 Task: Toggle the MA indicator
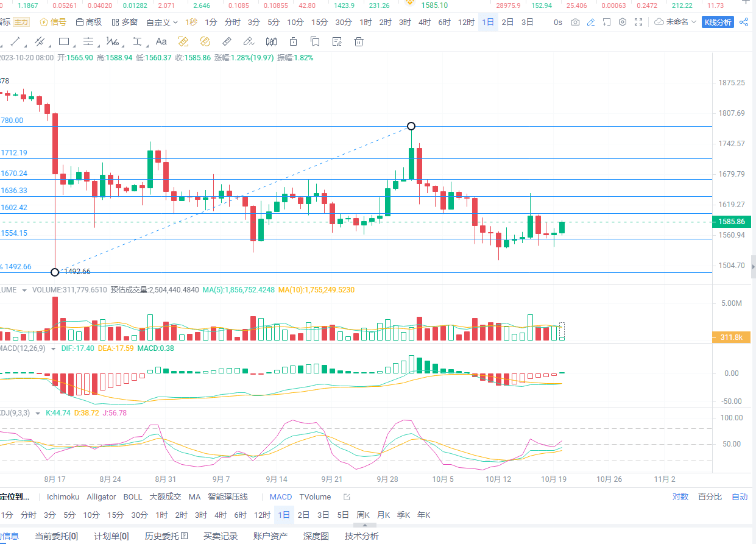tap(194, 496)
